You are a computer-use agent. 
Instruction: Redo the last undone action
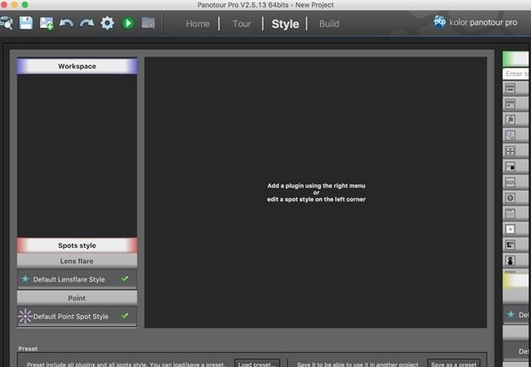pos(87,23)
